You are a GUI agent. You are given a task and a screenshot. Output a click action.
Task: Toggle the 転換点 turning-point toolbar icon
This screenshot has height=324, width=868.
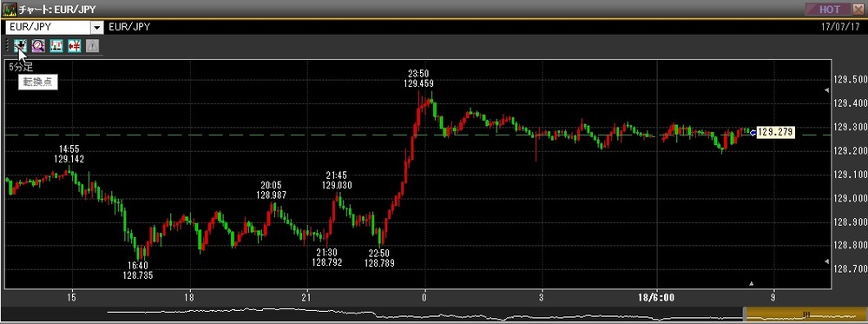(20, 46)
